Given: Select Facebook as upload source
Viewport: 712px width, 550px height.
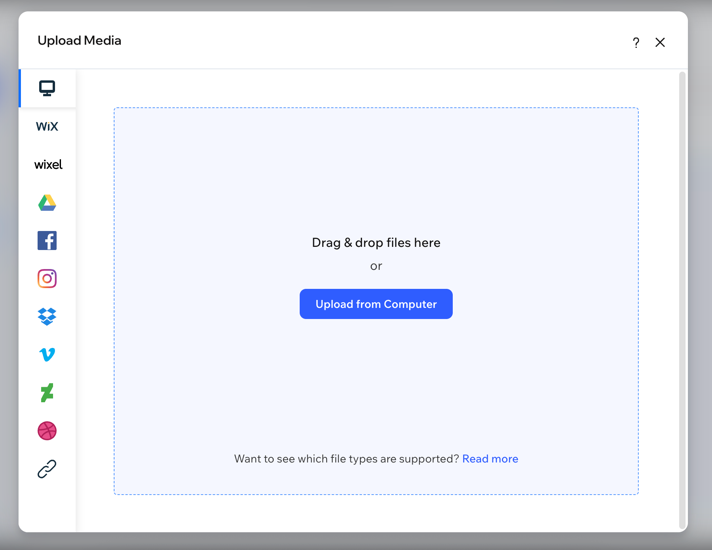Looking at the screenshot, I should (x=47, y=241).
